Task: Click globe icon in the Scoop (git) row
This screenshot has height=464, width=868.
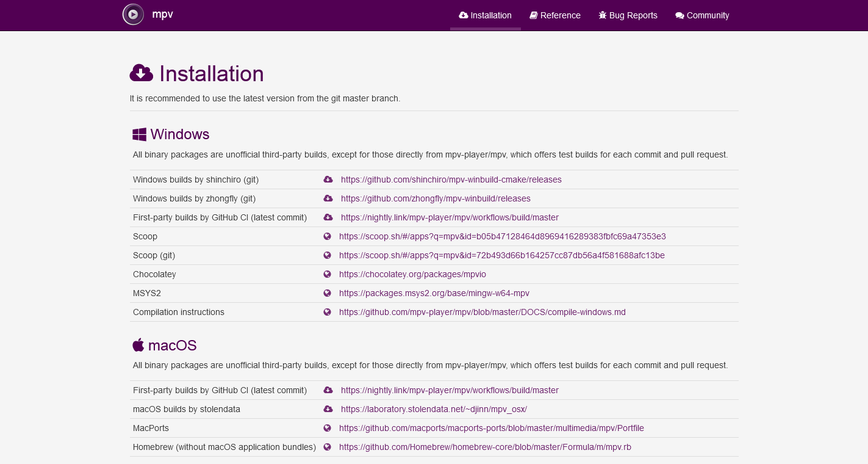Action: [x=327, y=255]
